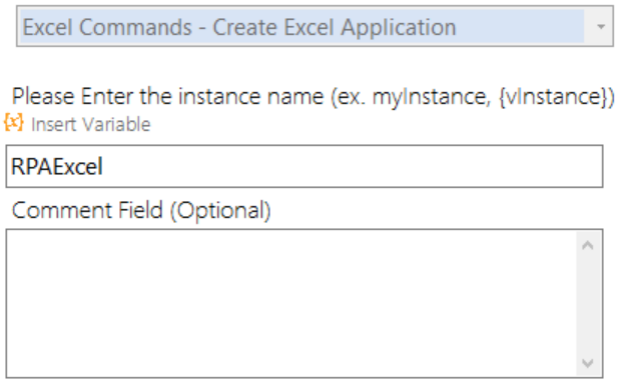Click the comment scrollbar up arrow

588,246
